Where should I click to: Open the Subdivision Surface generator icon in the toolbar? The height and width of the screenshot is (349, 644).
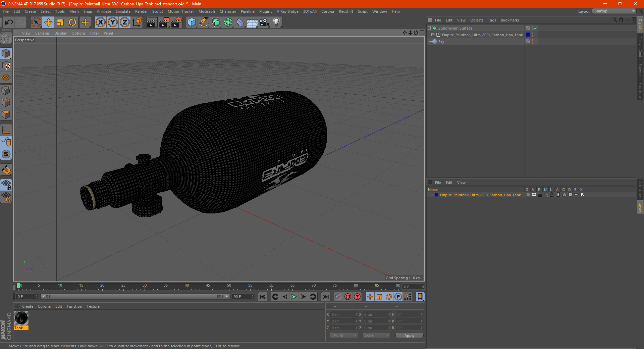(x=216, y=22)
